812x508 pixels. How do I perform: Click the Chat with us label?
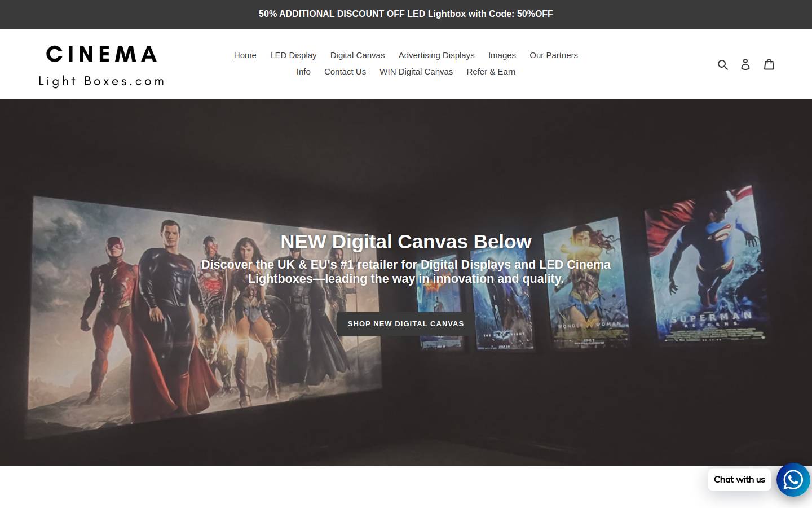[x=739, y=480]
